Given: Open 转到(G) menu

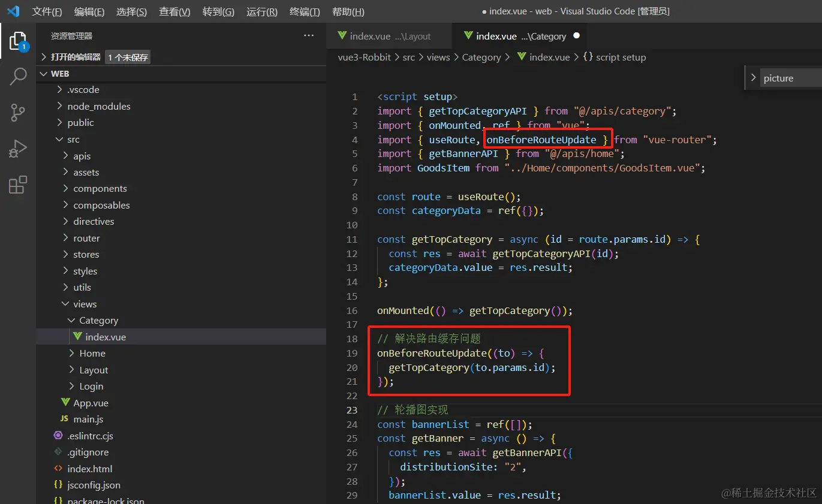Looking at the screenshot, I should coord(218,12).
